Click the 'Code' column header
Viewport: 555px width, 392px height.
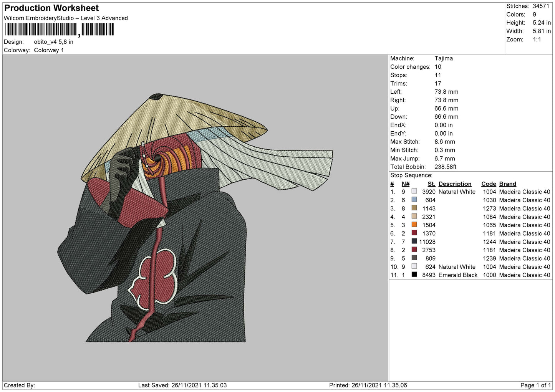click(489, 184)
